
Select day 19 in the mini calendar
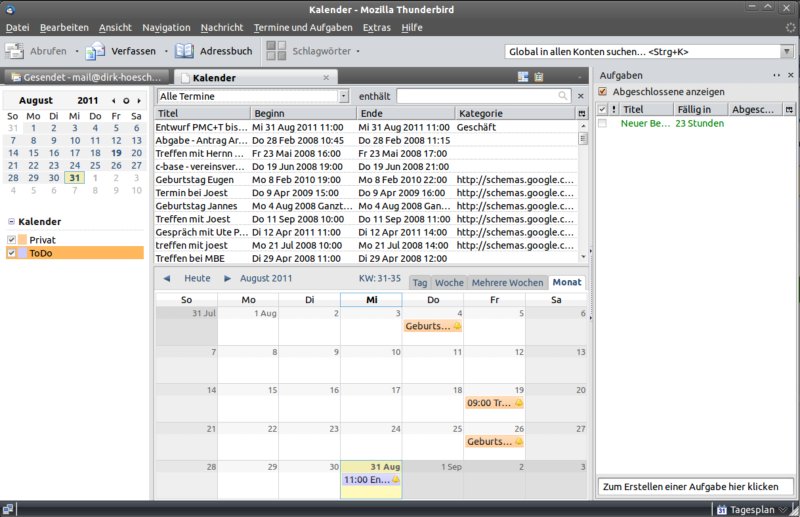tap(116, 153)
